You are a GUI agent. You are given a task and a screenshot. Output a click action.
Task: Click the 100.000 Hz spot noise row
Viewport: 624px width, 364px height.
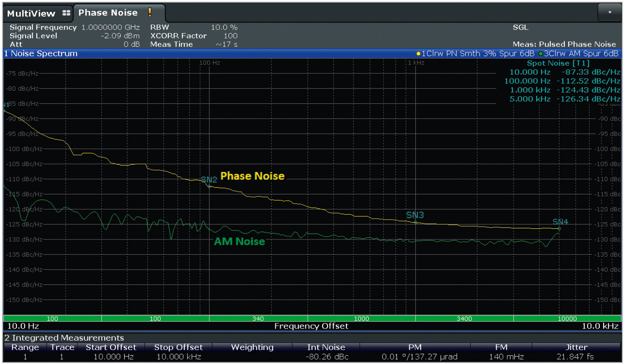click(x=562, y=81)
